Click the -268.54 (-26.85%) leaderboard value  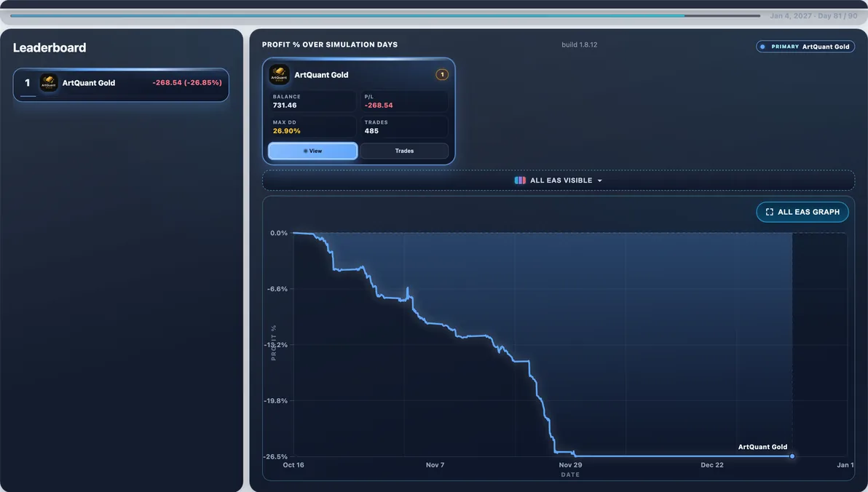pyautogui.click(x=187, y=82)
